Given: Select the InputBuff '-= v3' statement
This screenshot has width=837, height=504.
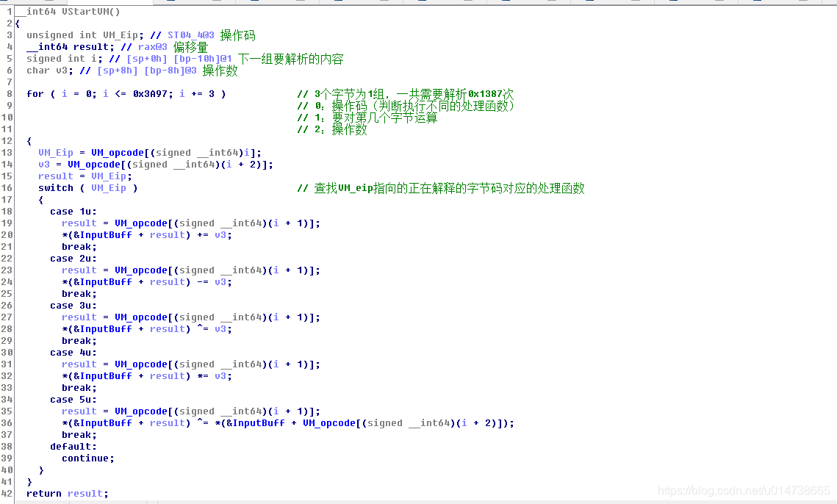Looking at the screenshot, I should [147, 282].
